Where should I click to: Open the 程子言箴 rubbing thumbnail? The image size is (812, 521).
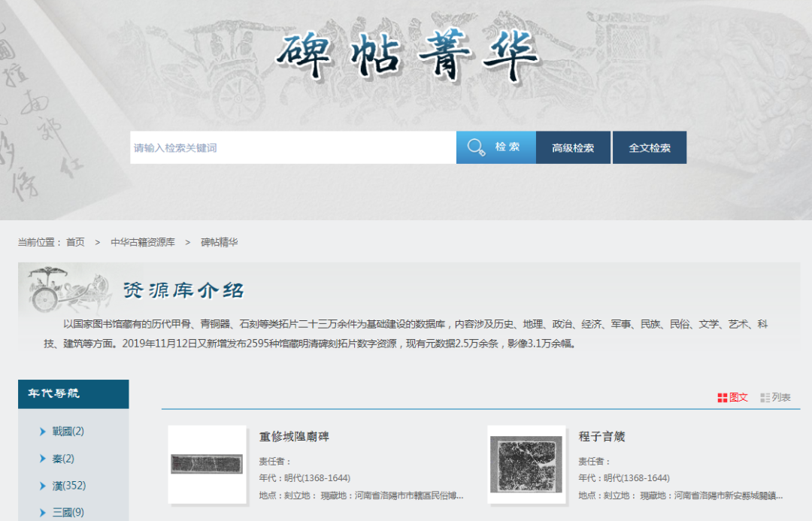tap(526, 464)
